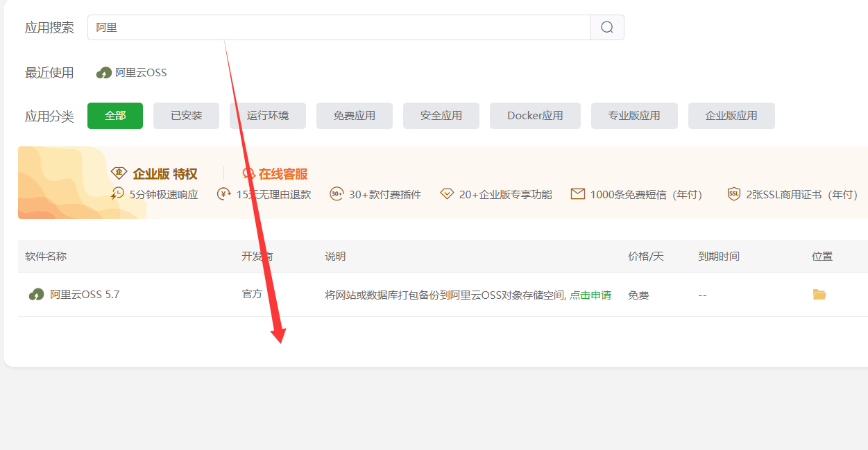Click the 5分钟极速响应 lightning icon
This screenshot has height=450, width=868.
(x=118, y=194)
